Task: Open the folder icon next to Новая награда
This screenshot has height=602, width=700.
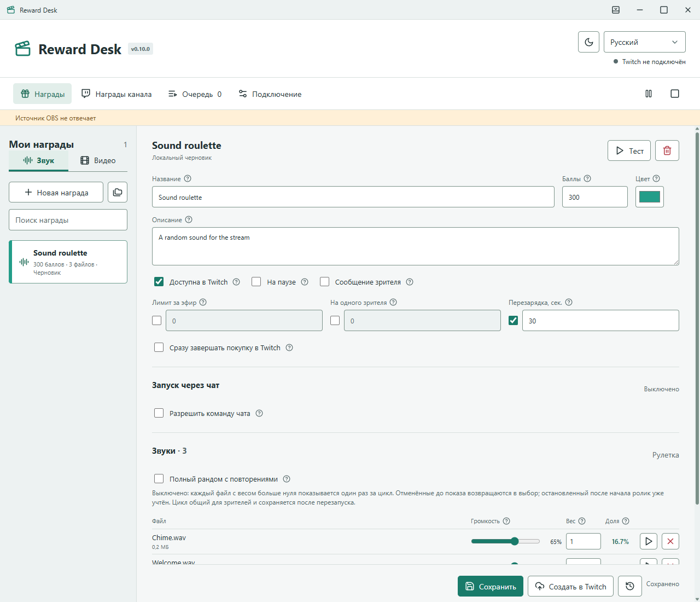Action: pyautogui.click(x=118, y=192)
